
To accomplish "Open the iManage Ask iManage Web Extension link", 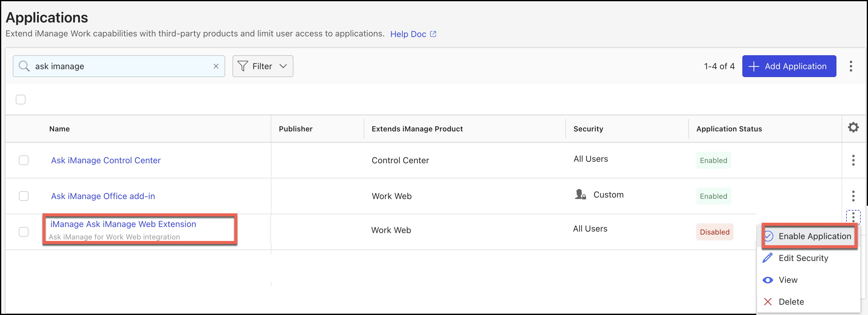I will tap(123, 224).
